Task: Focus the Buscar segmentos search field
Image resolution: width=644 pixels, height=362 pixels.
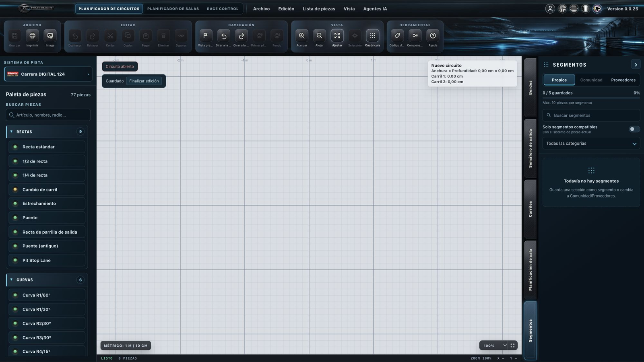Action: pyautogui.click(x=591, y=115)
